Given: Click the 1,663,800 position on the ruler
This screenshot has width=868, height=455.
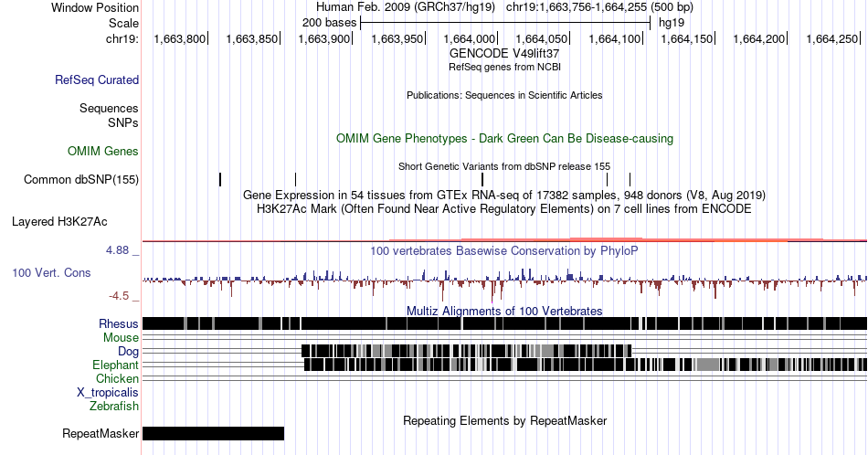Looking at the screenshot, I should pyautogui.click(x=179, y=38).
